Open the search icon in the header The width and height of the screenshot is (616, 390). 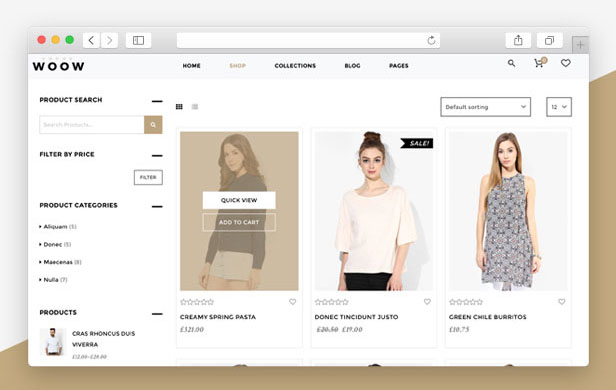[x=511, y=63]
